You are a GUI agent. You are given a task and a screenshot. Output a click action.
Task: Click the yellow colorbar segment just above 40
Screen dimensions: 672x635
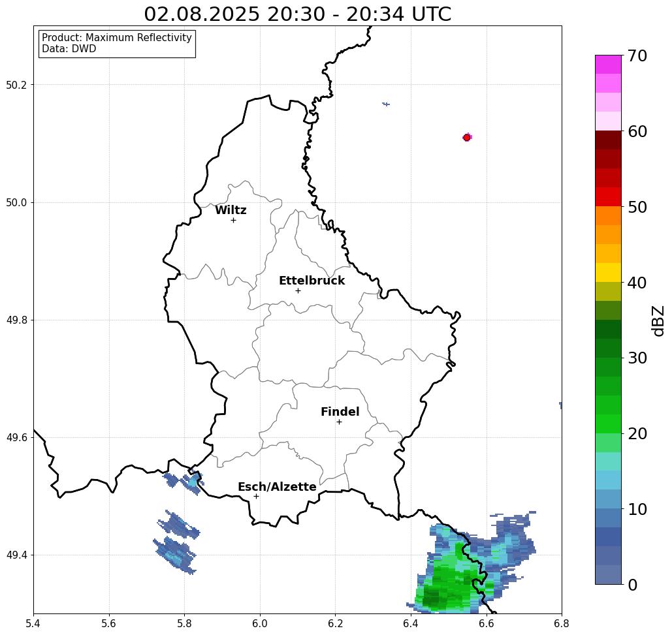[608, 272]
